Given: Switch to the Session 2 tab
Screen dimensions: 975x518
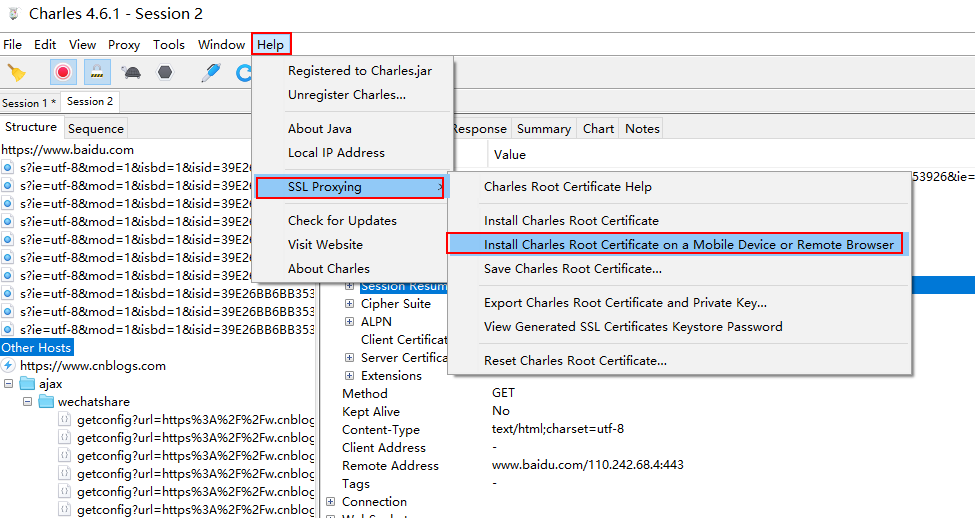Looking at the screenshot, I should tap(90, 101).
